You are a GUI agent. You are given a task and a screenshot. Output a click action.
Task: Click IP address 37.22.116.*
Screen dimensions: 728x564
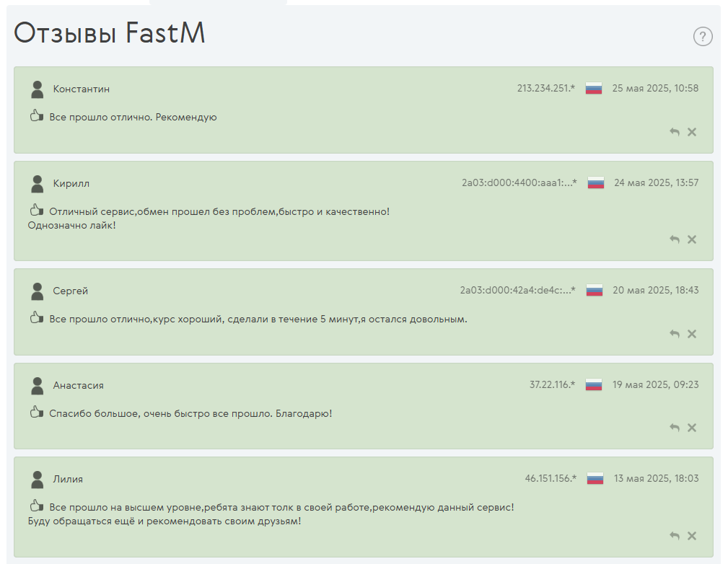(552, 384)
